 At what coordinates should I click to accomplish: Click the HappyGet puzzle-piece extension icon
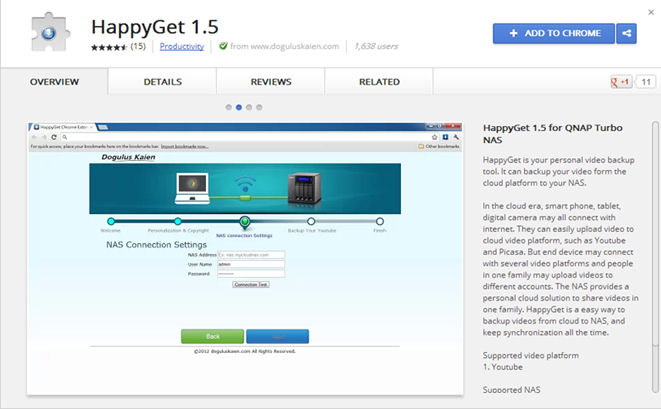click(50, 32)
